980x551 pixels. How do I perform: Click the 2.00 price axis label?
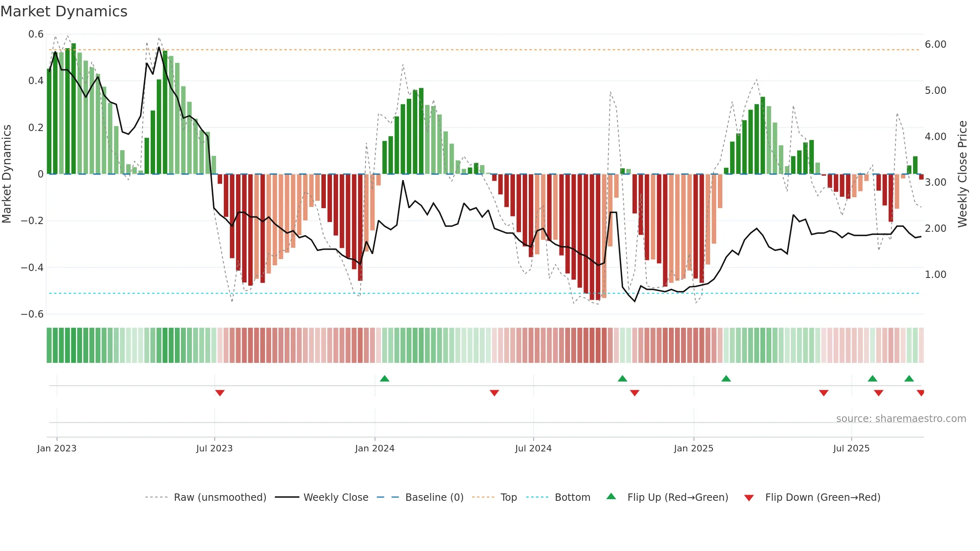coord(935,229)
